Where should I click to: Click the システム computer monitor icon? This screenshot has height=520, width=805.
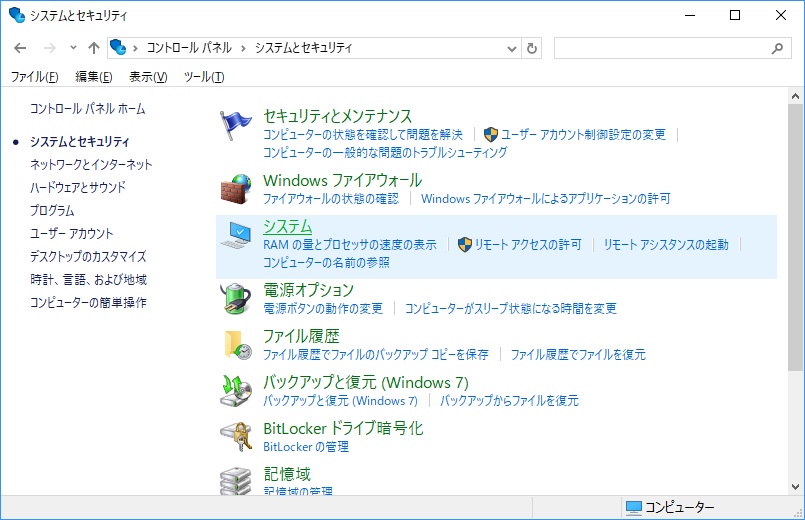point(237,236)
